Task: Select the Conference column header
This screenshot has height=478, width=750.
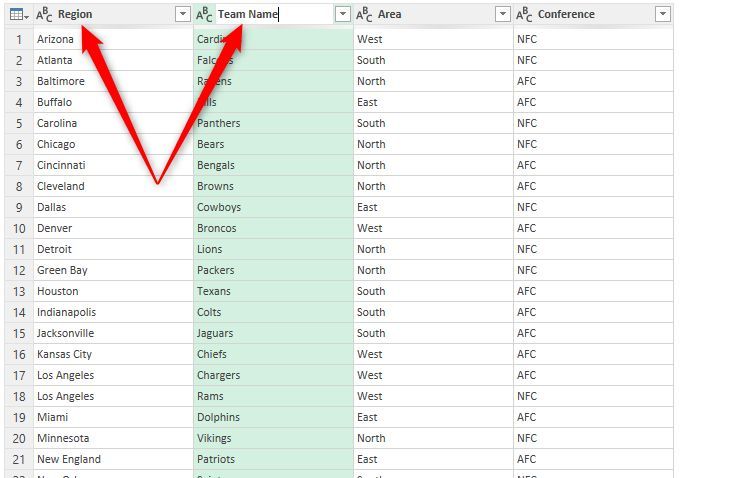Action: coord(590,14)
